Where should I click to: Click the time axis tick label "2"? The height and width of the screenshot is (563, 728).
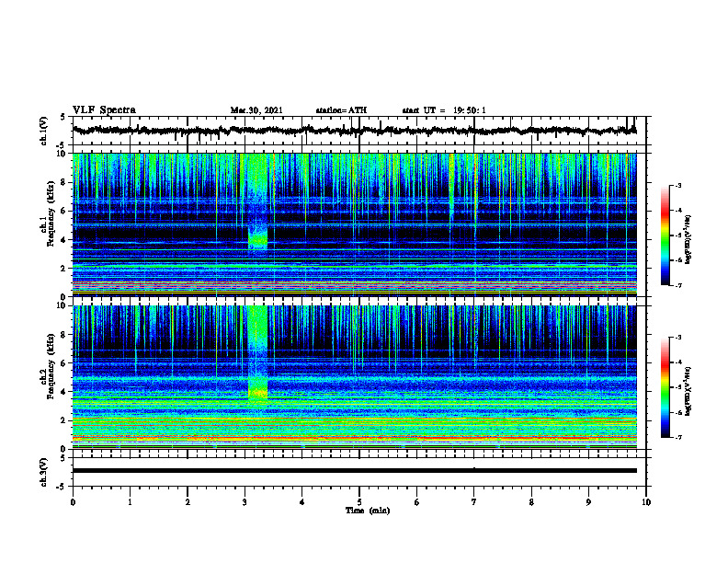click(x=188, y=502)
